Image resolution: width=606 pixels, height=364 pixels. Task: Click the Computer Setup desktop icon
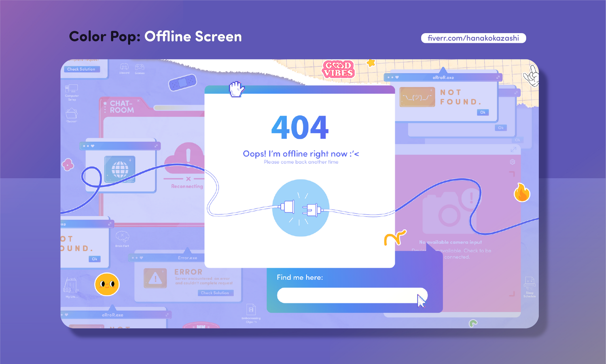(x=72, y=90)
